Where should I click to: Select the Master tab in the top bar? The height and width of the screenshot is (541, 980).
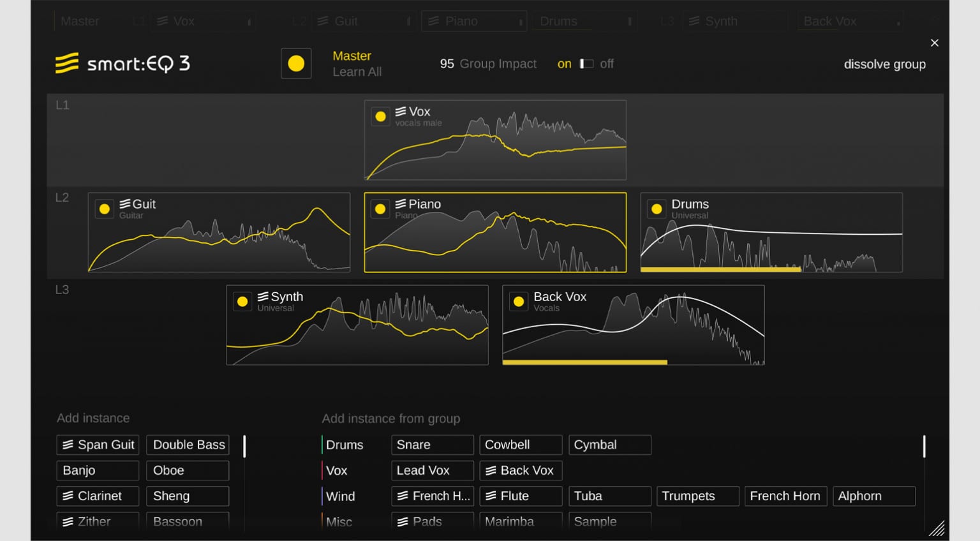80,20
